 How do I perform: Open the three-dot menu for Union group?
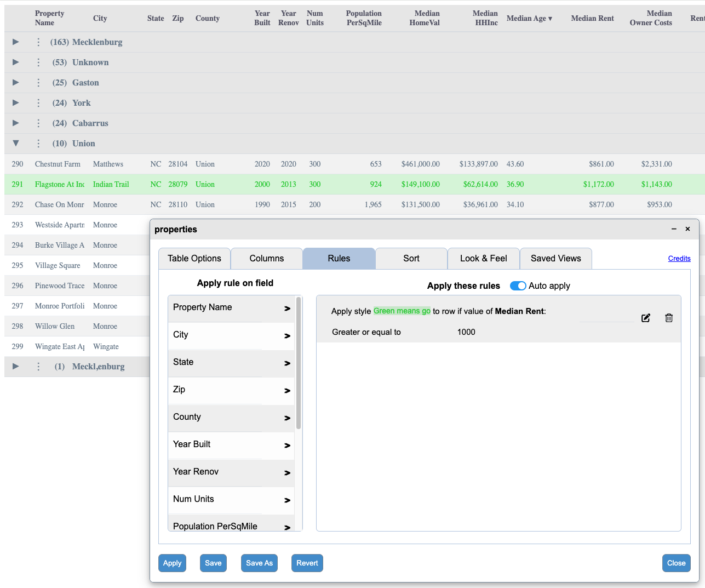coord(38,144)
